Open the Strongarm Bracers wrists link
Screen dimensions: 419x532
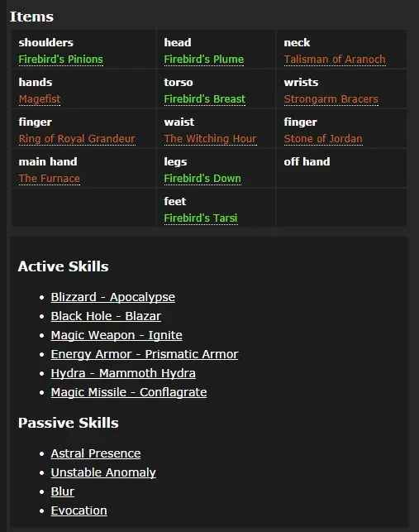pyautogui.click(x=331, y=99)
